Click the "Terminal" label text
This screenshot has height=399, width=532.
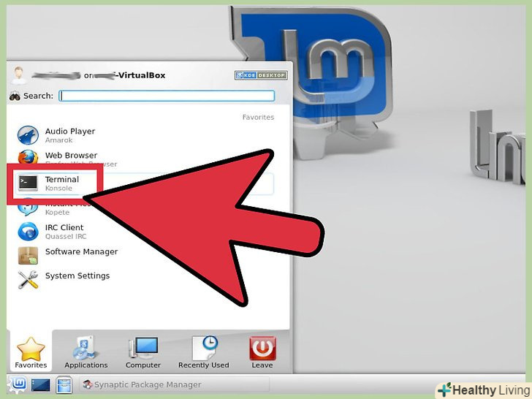62,180
